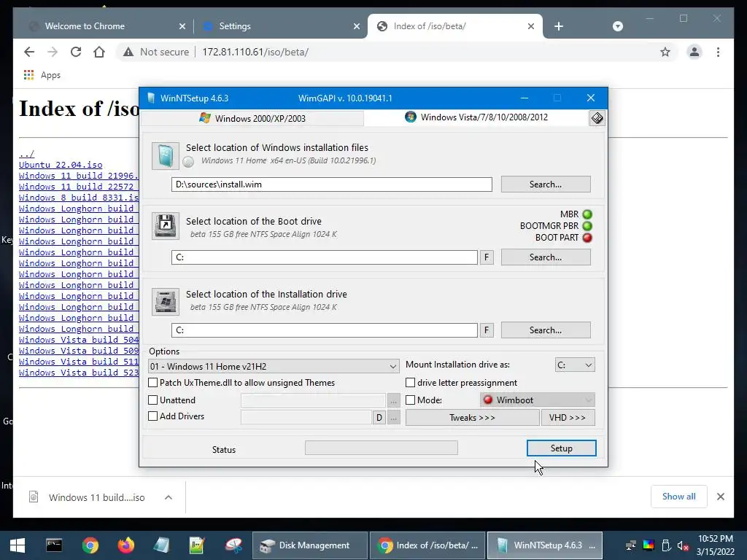This screenshot has height=560, width=747.
Task: Open Mount Installation drive letter dropdown
Action: point(575,365)
